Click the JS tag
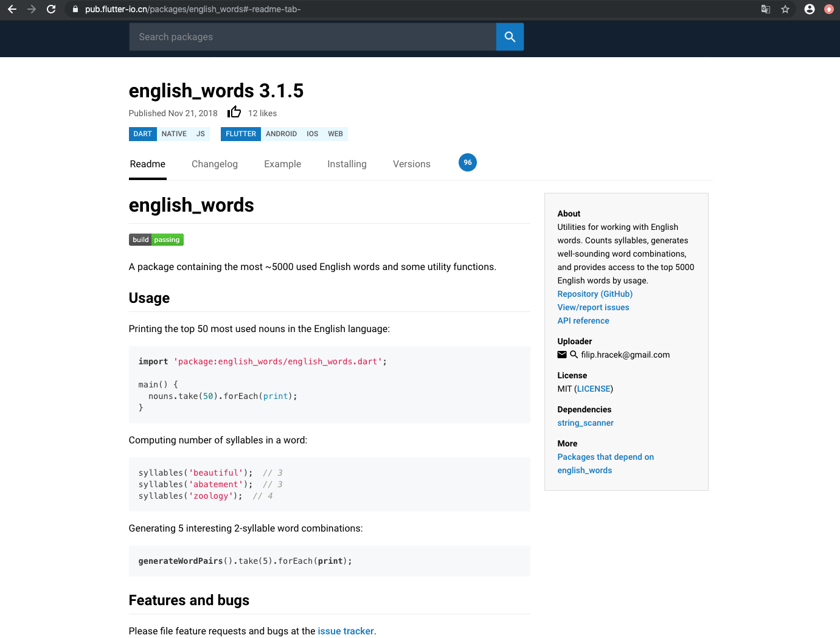The width and height of the screenshot is (840, 638). tap(201, 134)
